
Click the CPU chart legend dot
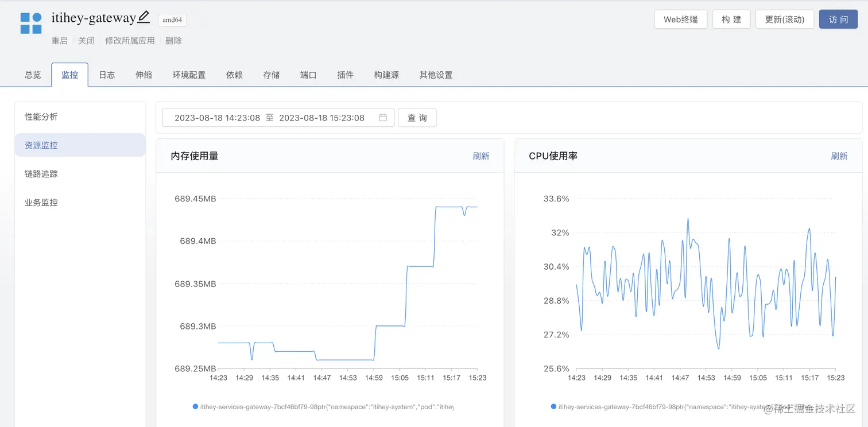pos(553,406)
